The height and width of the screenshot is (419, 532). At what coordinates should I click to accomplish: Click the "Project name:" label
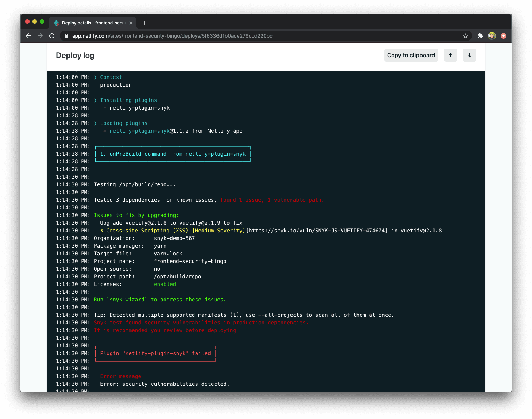pyautogui.click(x=114, y=261)
